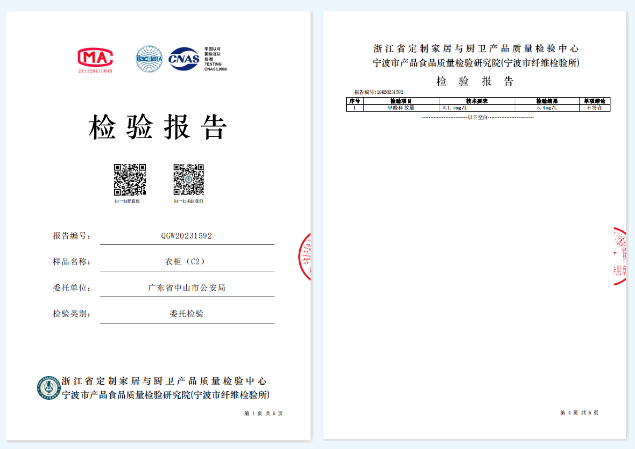Click the green institute emblem at page bottom
Viewport: 635px width, 449px height.
[x=49, y=388]
